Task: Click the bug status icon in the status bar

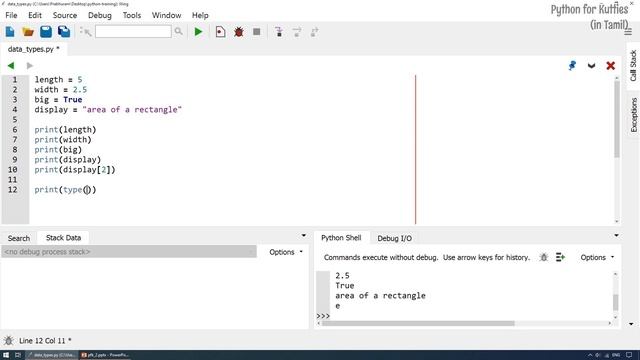Action: (x=9, y=340)
